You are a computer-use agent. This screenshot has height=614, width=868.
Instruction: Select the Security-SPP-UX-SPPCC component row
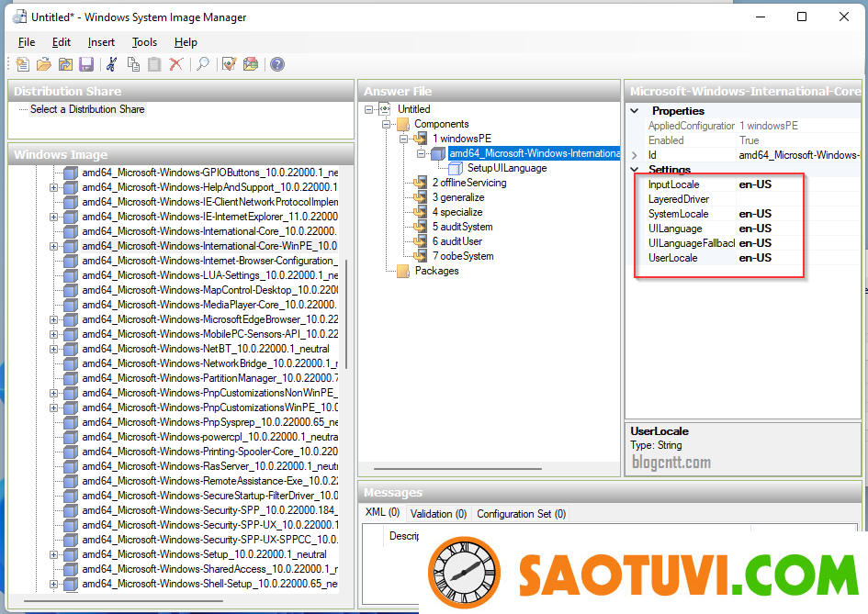click(209, 540)
